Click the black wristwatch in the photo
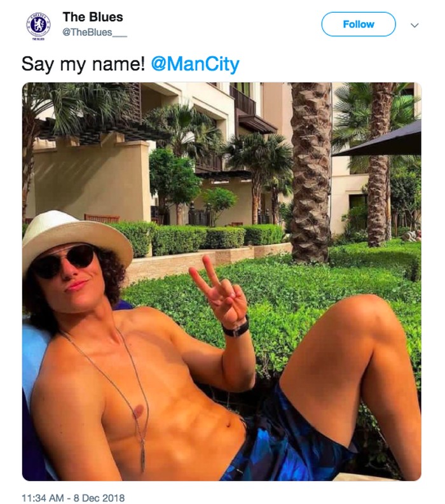The width and height of the screenshot is (445, 504). [x=236, y=329]
